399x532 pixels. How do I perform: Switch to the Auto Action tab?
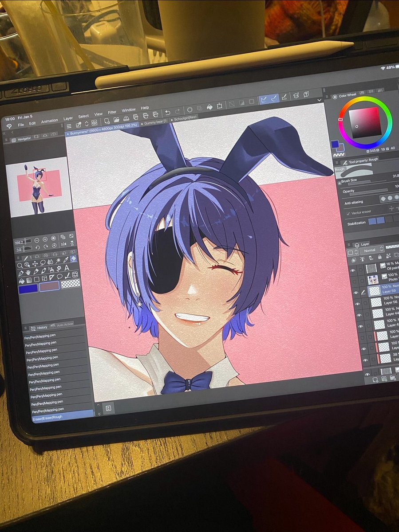[63, 325]
